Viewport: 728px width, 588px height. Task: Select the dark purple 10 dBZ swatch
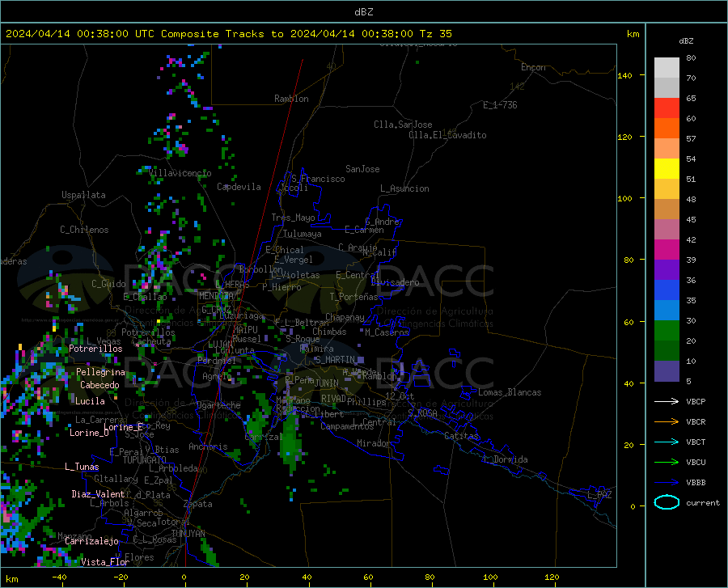tap(667, 370)
